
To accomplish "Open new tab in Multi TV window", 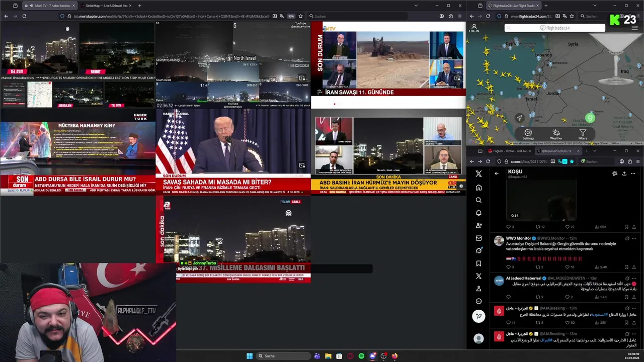I will pyautogui.click(x=139, y=6).
